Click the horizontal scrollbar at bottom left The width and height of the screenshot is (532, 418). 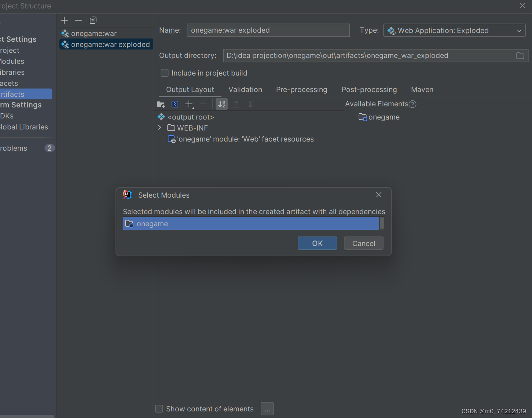click(27, 415)
